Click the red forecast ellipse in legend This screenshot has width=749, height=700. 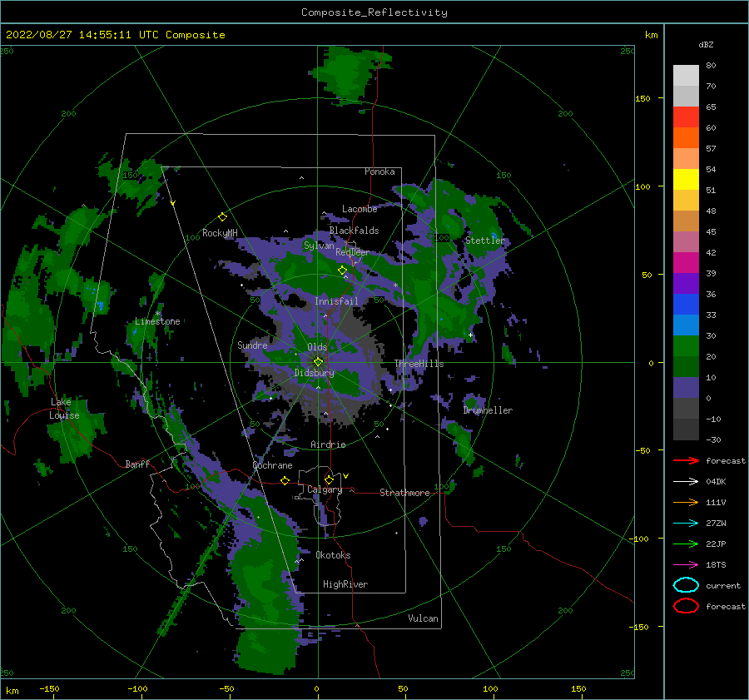coord(686,606)
